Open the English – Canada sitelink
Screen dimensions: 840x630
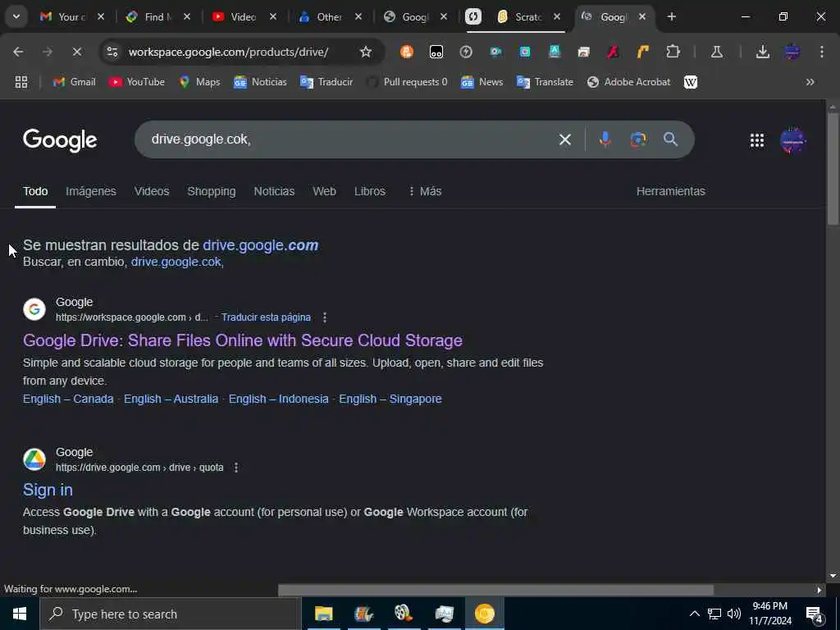tap(68, 399)
